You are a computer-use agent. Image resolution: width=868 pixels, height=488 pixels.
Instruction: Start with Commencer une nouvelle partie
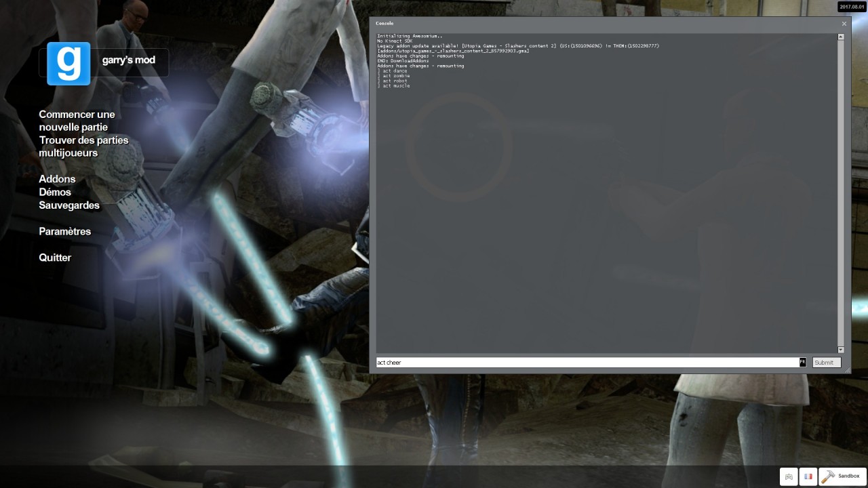[77, 121]
